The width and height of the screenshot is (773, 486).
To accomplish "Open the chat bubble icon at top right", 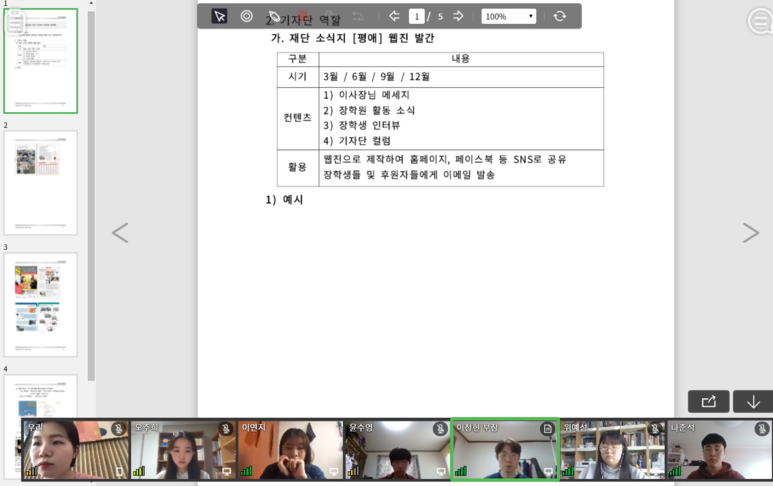I will 759,21.
